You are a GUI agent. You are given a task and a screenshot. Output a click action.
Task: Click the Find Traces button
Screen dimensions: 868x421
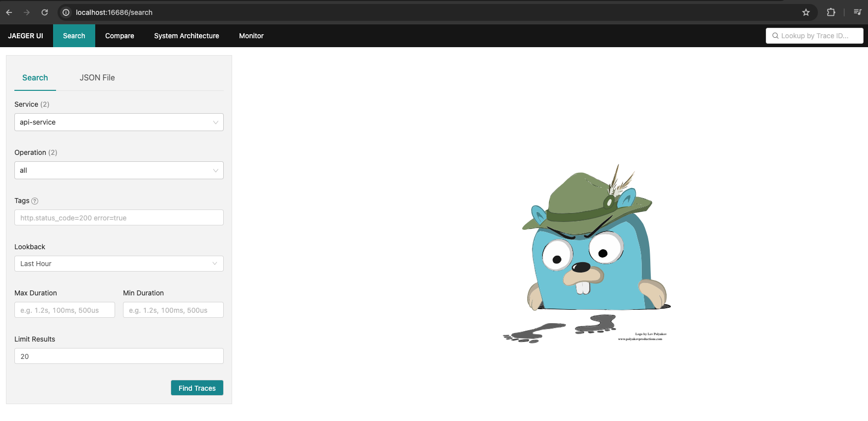coord(197,388)
